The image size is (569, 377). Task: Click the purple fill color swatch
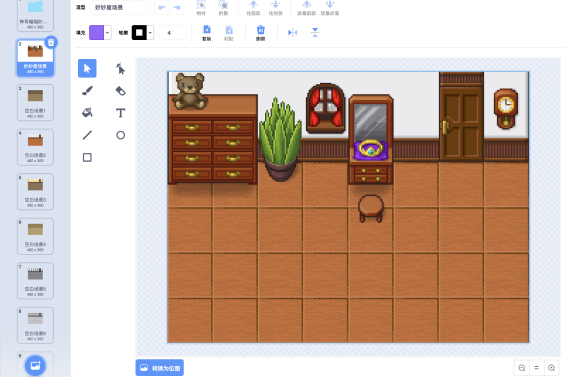pos(97,33)
